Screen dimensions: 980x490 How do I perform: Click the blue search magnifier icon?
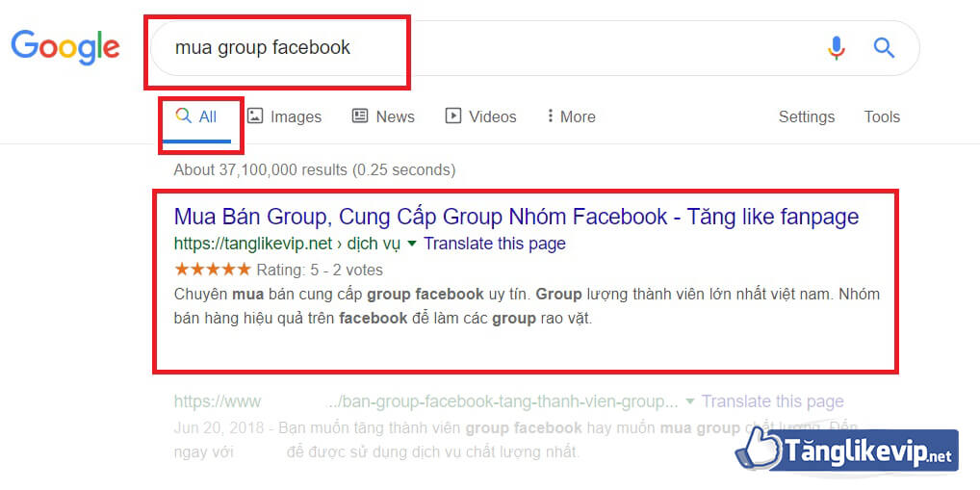pyautogui.click(x=884, y=47)
